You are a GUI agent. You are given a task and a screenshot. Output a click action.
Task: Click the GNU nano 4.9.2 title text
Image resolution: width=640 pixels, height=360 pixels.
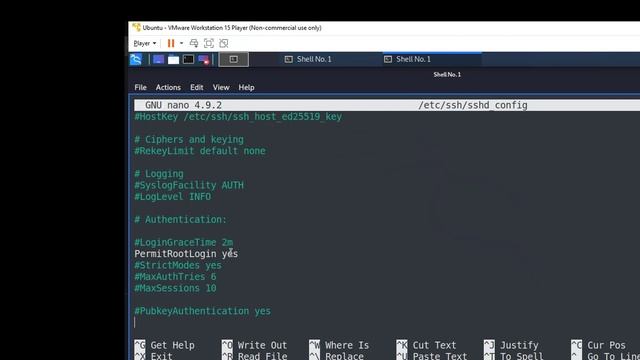tap(183, 105)
